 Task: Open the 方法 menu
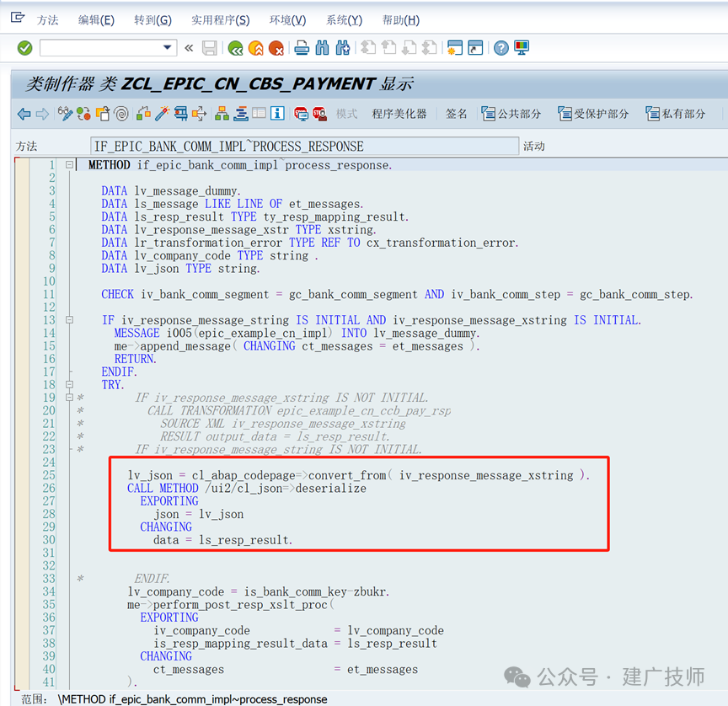(48, 20)
